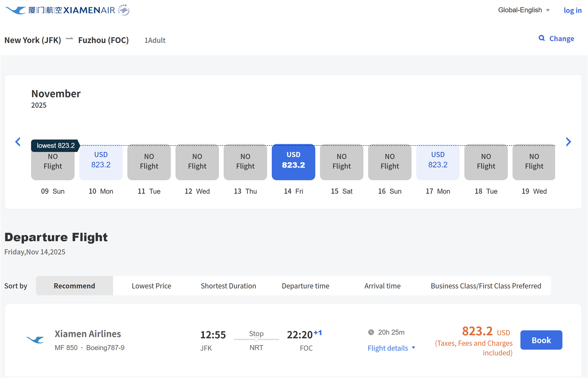Click the Flight details dropdown arrow

click(x=414, y=348)
